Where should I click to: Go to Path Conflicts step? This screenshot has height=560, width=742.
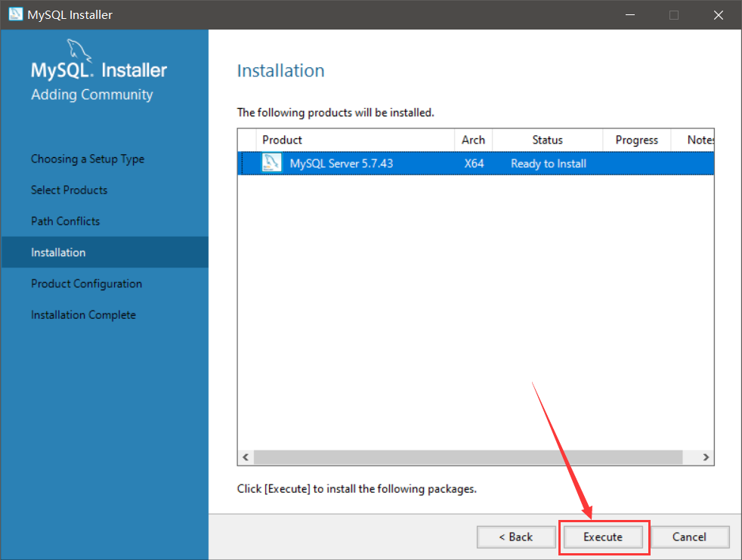(x=66, y=221)
